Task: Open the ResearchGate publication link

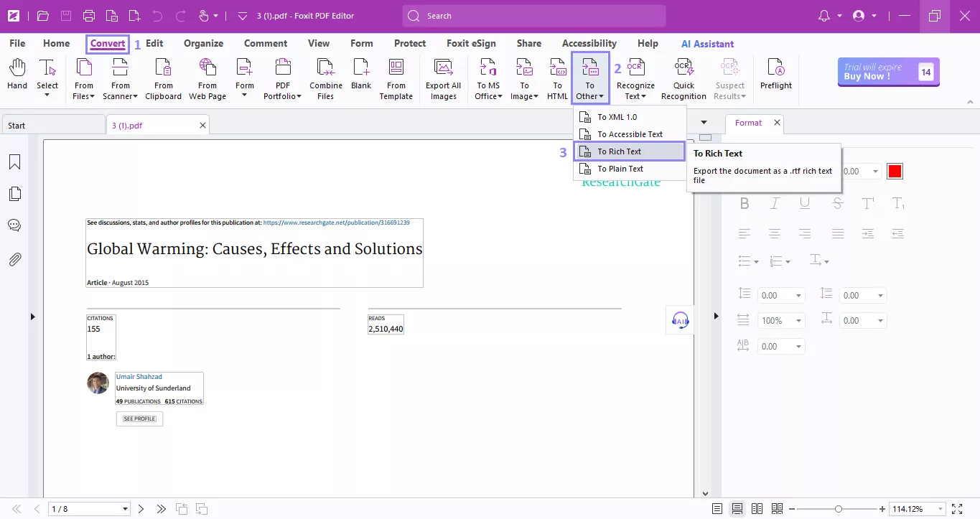Action: click(336, 223)
